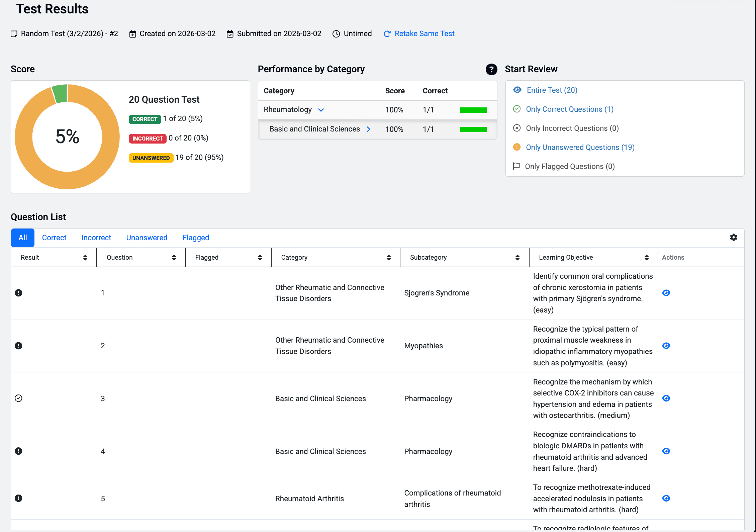Click Retake Same Test link
Image resolution: width=756 pixels, height=532 pixels.
click(424, 34)
